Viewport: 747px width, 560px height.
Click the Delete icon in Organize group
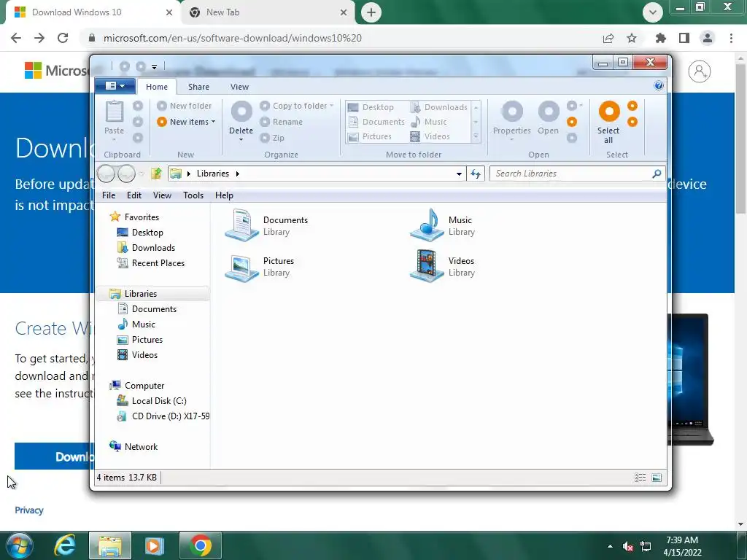point(241,112)
